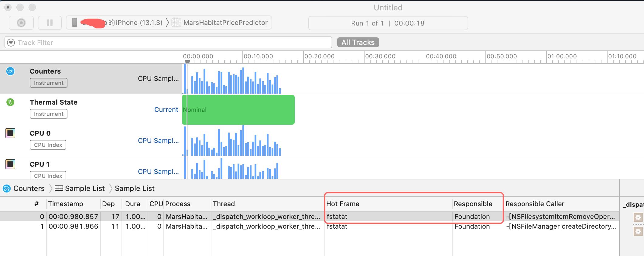The height and width of the screenshot is (256, 644).
Task: Select the Counters instrument icon
Action: pyautogui.click(x=10, y=71)
